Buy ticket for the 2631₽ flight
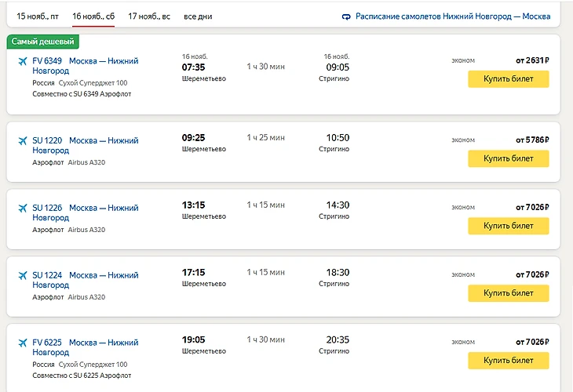The image size is (573, 392). coord(508,78)
